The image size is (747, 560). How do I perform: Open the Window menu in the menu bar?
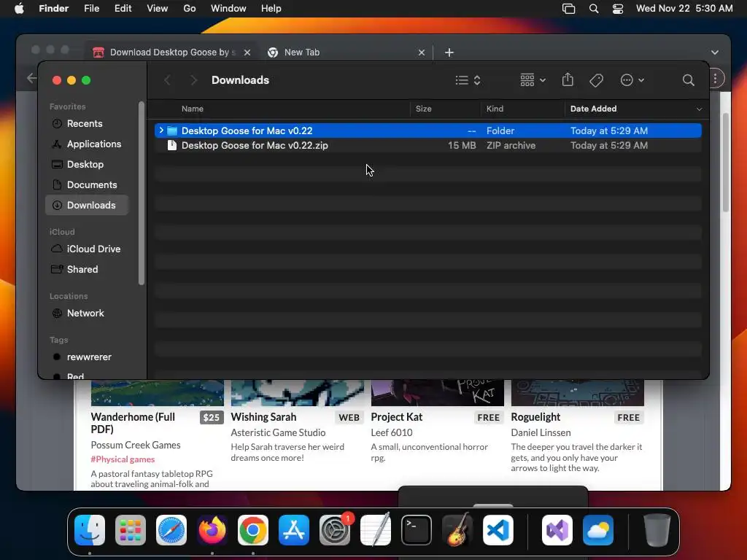click(228, 9)
